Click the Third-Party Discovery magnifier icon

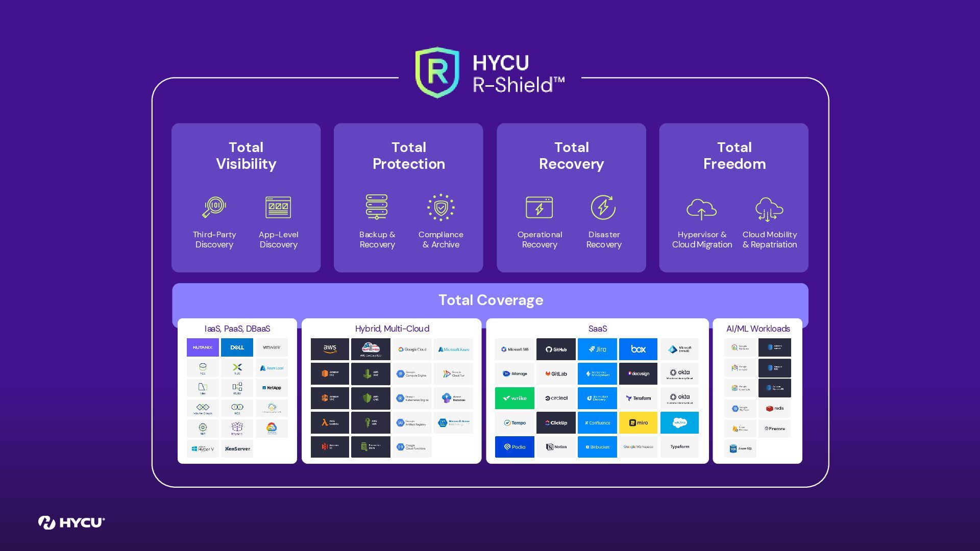214,207
